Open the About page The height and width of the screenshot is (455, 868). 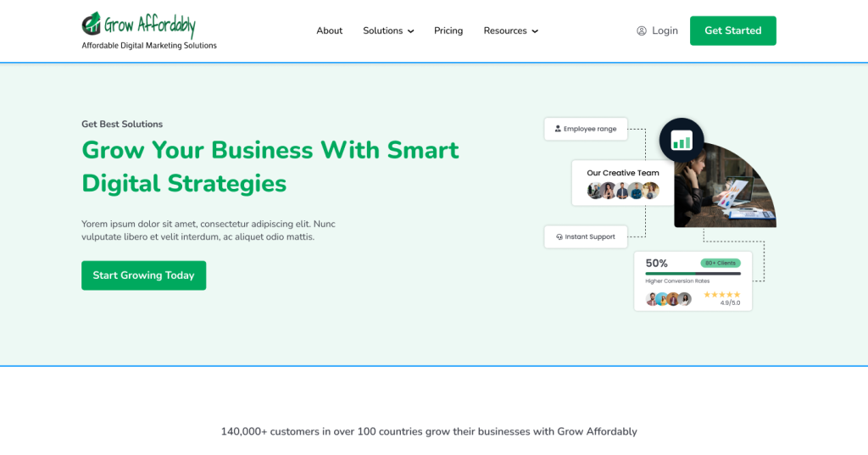(x=330, y=31)
